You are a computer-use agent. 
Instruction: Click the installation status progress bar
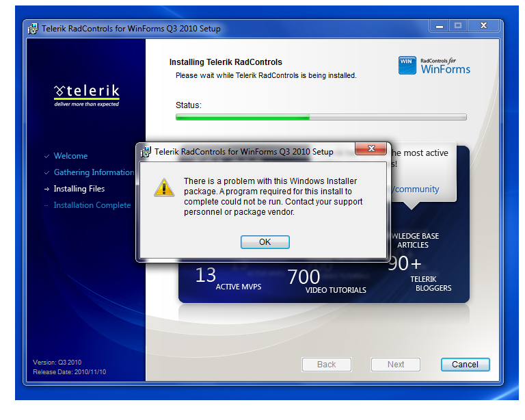click(x=321, y=117)
